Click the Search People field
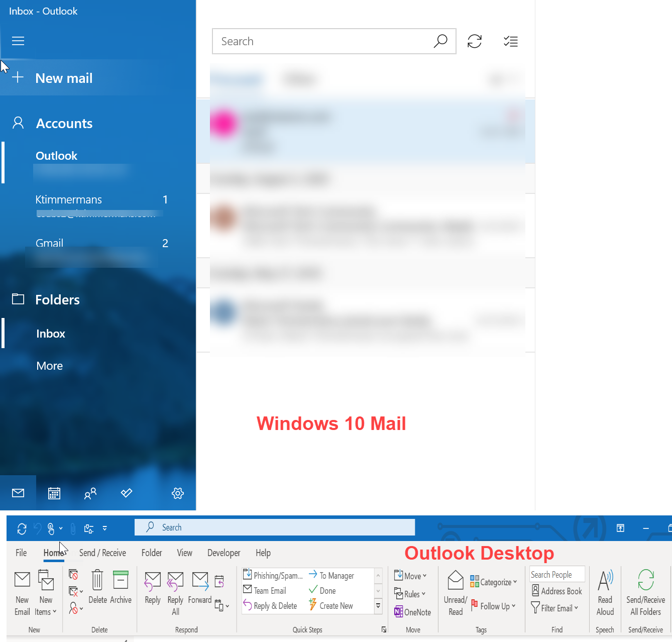672x642 pixels. (x=557, y=574)
